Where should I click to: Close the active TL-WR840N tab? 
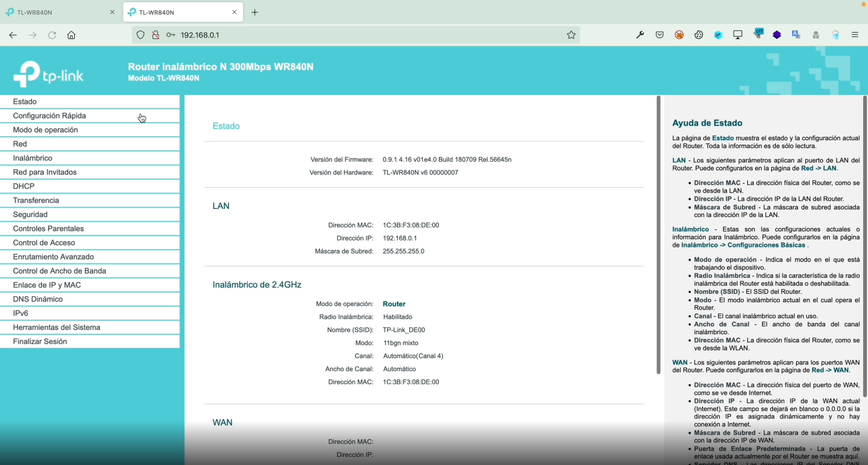click(x=234, y=12)
